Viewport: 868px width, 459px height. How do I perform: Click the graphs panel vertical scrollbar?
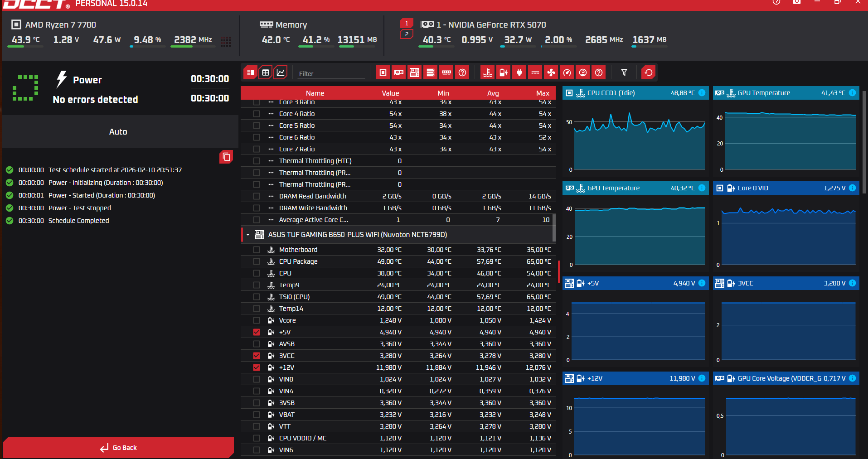(x=865, y=143)
